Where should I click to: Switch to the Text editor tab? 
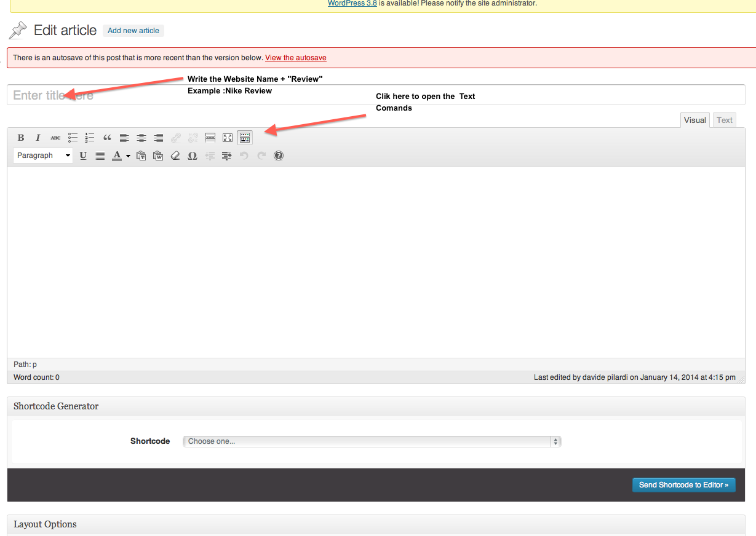click(x=724, y=120)
